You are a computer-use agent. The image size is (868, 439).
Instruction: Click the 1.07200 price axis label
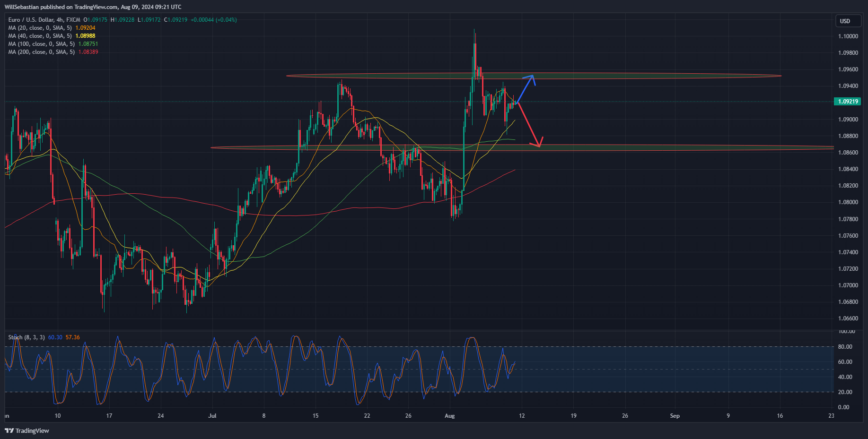pyautogui.click(x=848, y=269)
